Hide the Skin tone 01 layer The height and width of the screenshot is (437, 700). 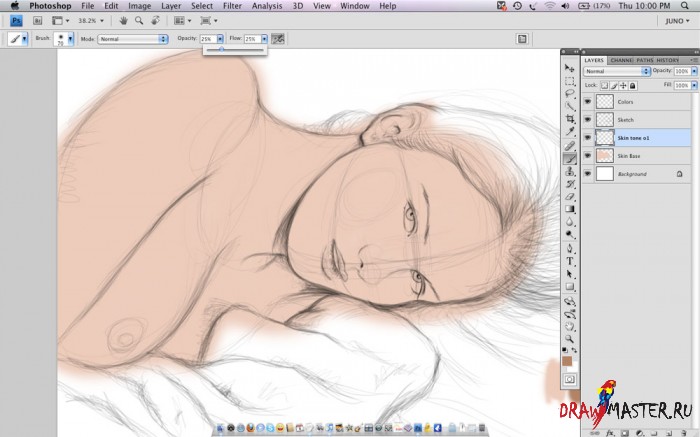[588, 138]
